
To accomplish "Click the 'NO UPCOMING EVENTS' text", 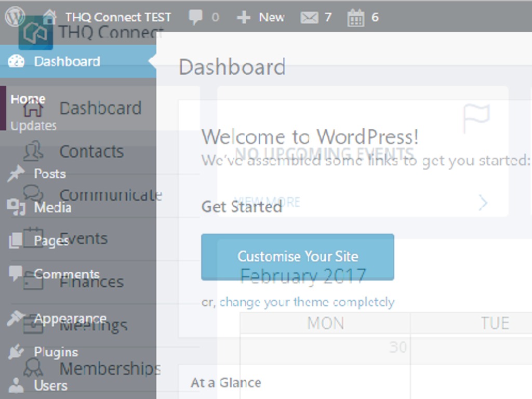I will [x=324, y=154].
